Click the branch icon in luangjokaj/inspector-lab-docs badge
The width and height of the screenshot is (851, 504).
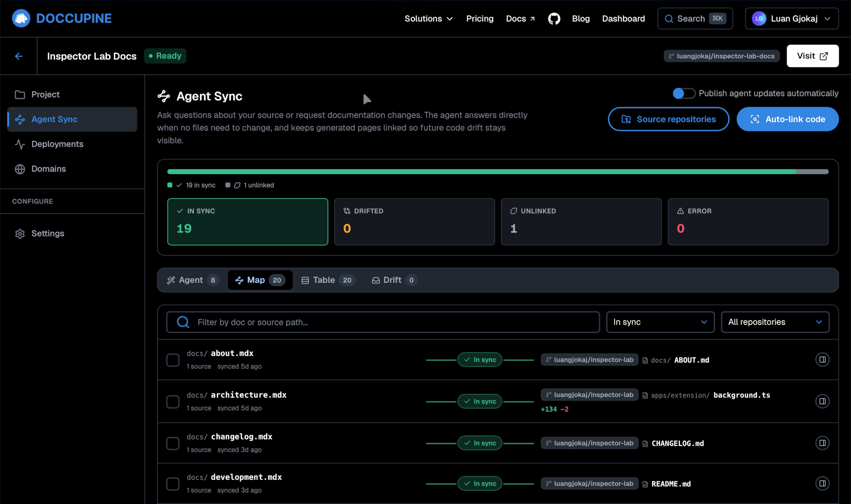pos(671,56)
